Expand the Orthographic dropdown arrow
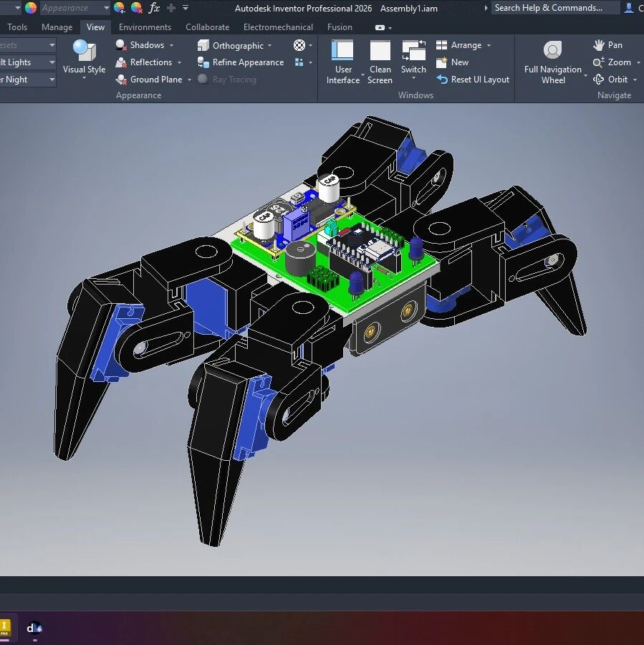The image size is (644, 645). [x=270, y=46]
